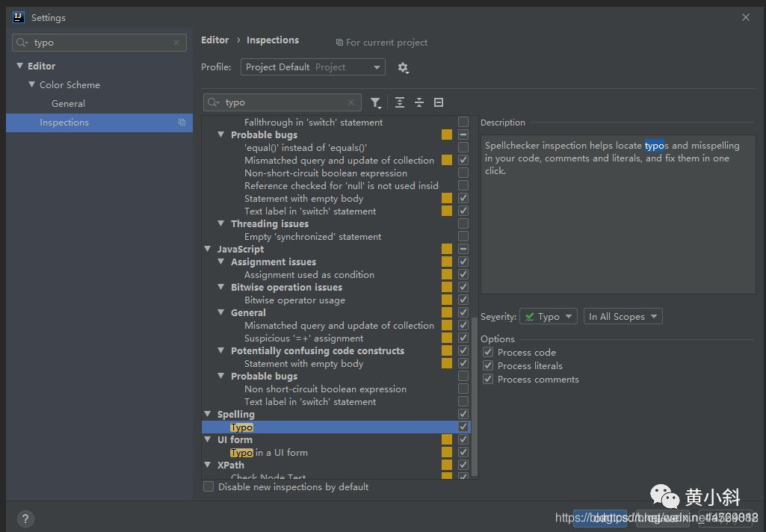Select the Typo inspection row
Viewport: 766px width, 532px height.
coord(336,427)
